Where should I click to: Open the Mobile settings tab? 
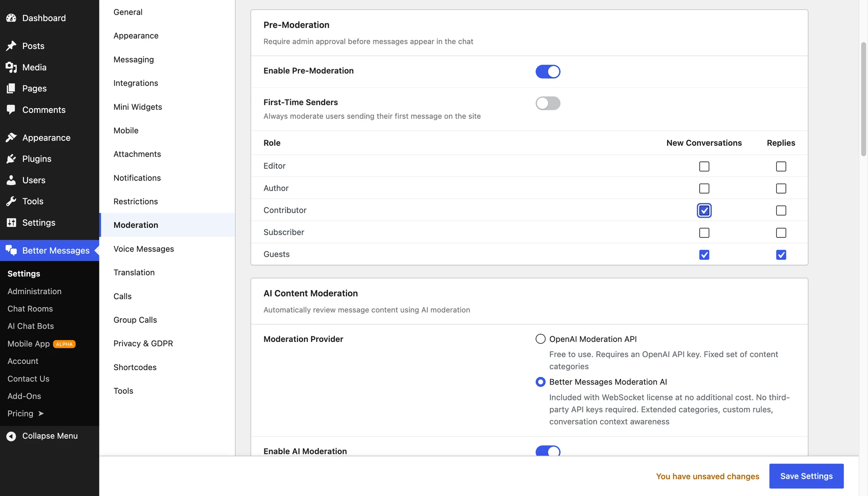[x=167, y=131]
